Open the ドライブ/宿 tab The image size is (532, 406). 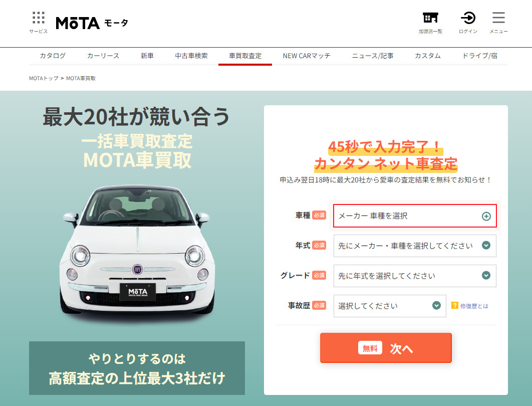tap(480, 56)
